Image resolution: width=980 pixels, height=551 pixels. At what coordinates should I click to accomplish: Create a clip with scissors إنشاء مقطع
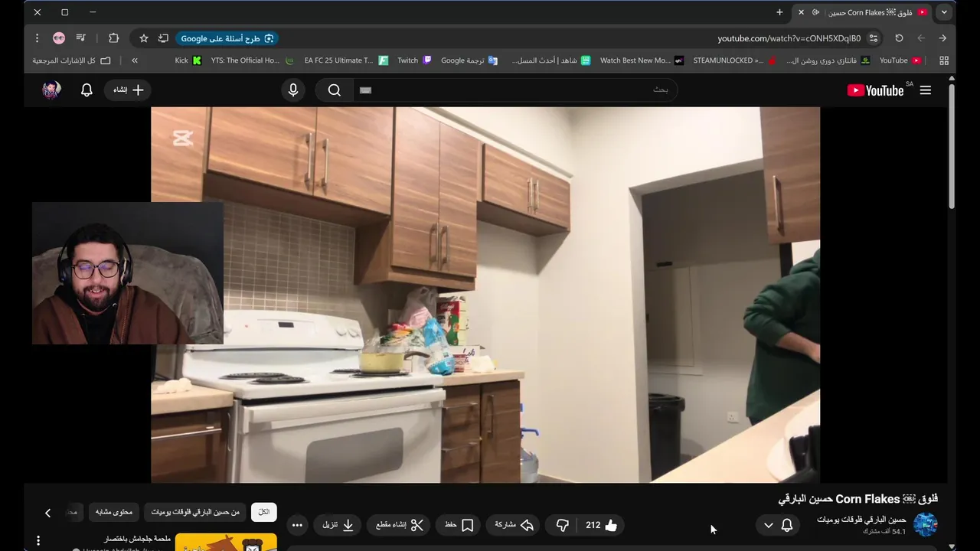click(399, 525)
